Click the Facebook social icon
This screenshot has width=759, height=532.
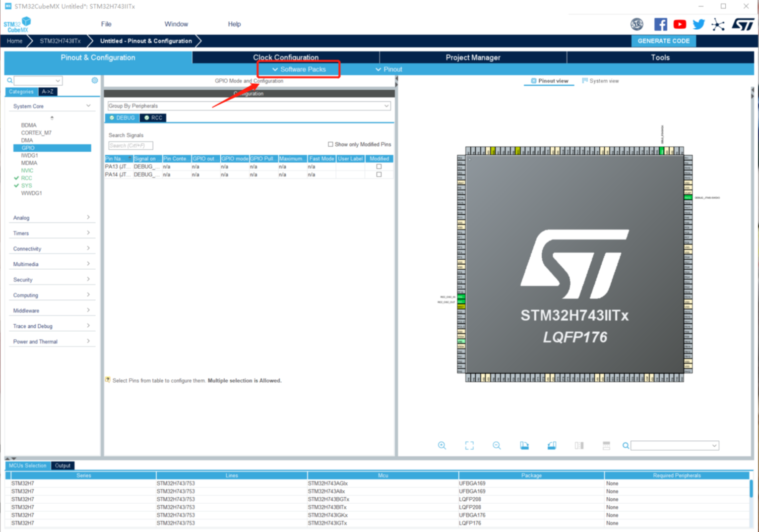660,24
